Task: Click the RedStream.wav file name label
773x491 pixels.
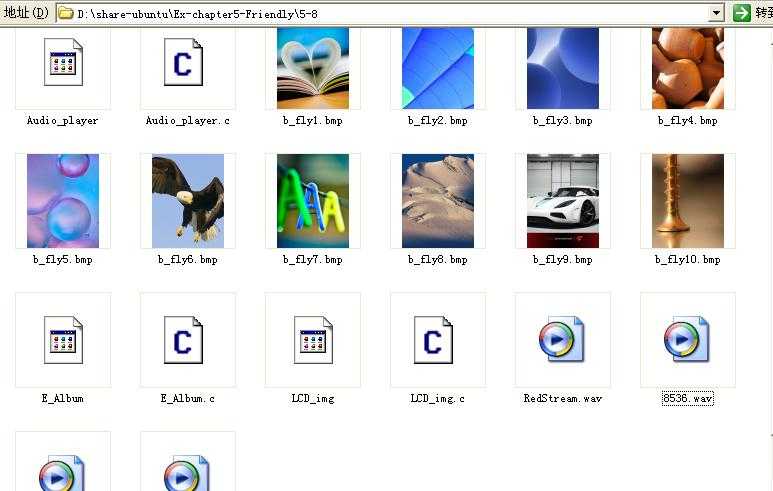Action: click(563, 398)
